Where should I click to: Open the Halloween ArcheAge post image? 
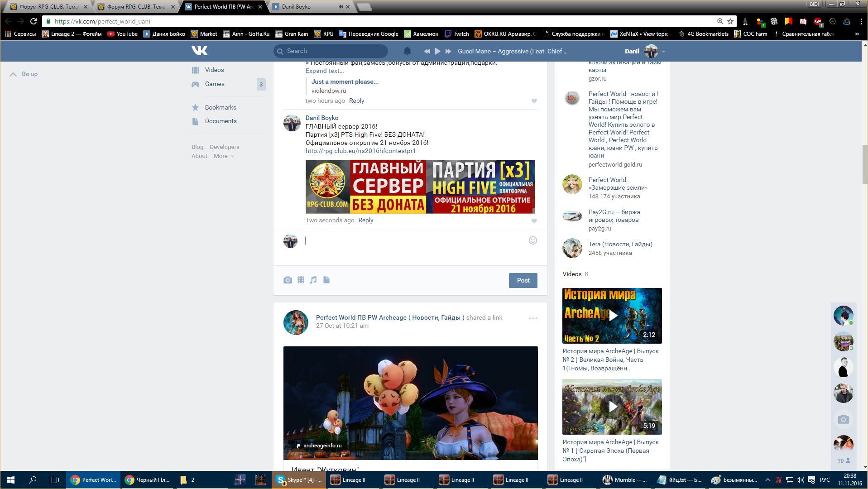pos(411,403)
